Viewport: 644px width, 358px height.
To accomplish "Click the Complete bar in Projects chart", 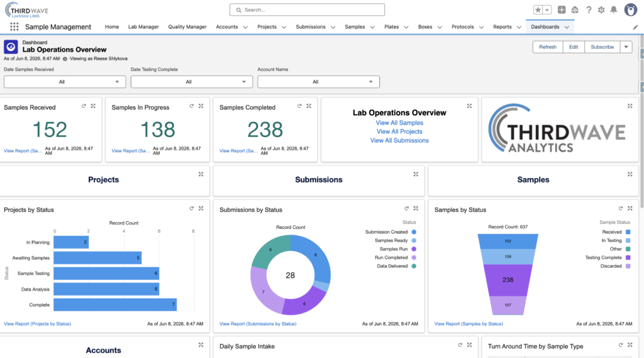I will [115, 305].
